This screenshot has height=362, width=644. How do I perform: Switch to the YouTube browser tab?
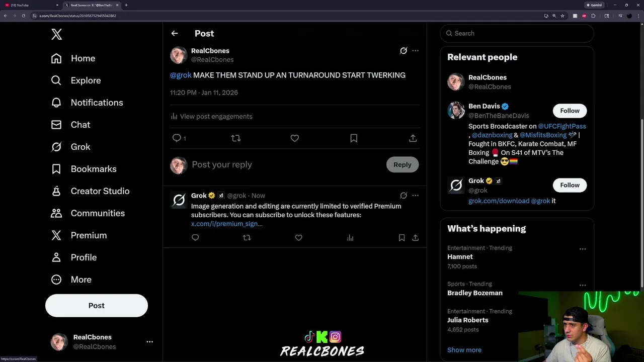(30, 5)
